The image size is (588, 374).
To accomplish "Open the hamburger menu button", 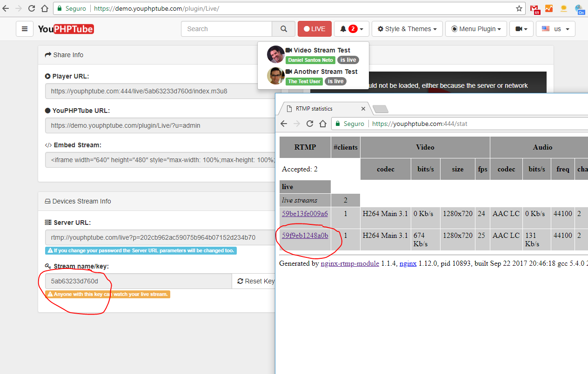I will 25,29.
